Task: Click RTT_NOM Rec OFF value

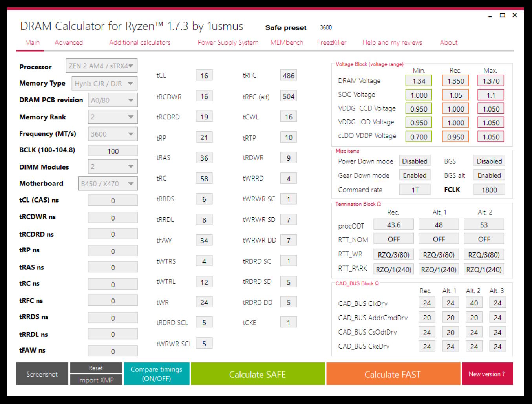Action: click(x=393, y=239)
